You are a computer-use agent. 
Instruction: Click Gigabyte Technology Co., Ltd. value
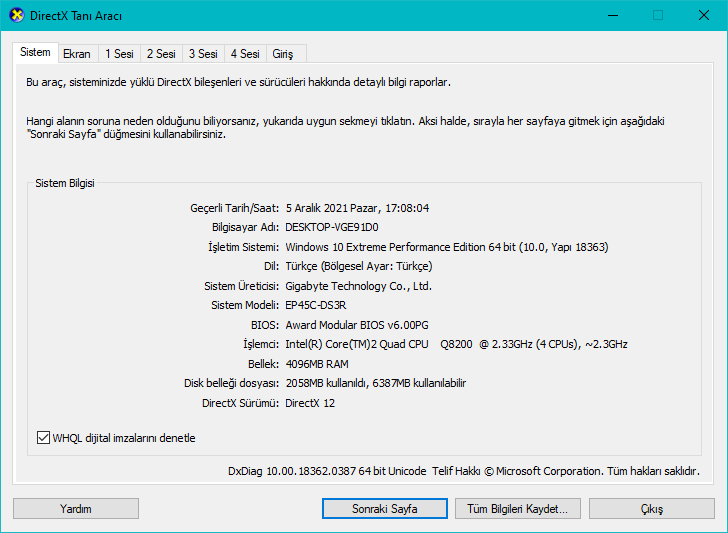(358, 286)
